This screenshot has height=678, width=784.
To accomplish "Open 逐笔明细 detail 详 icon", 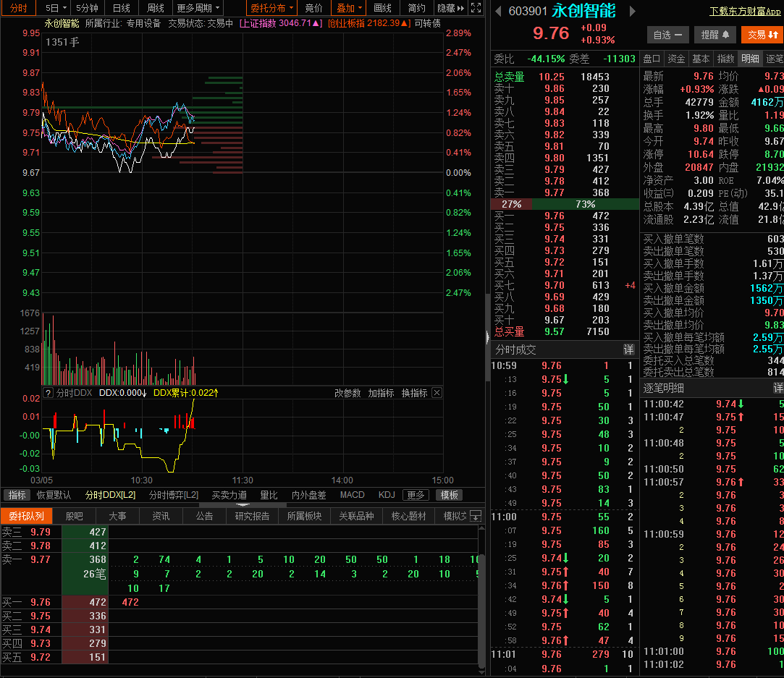I will (778, 388).
